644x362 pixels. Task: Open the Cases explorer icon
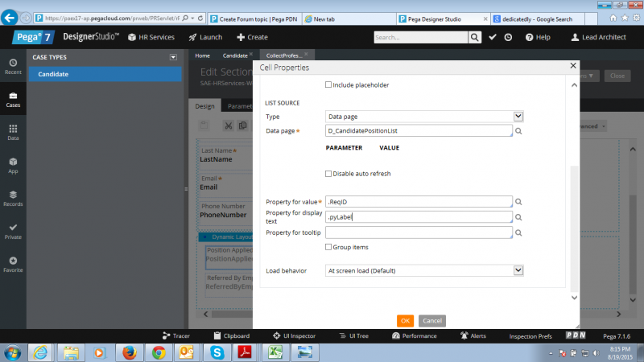coord(13,100)
